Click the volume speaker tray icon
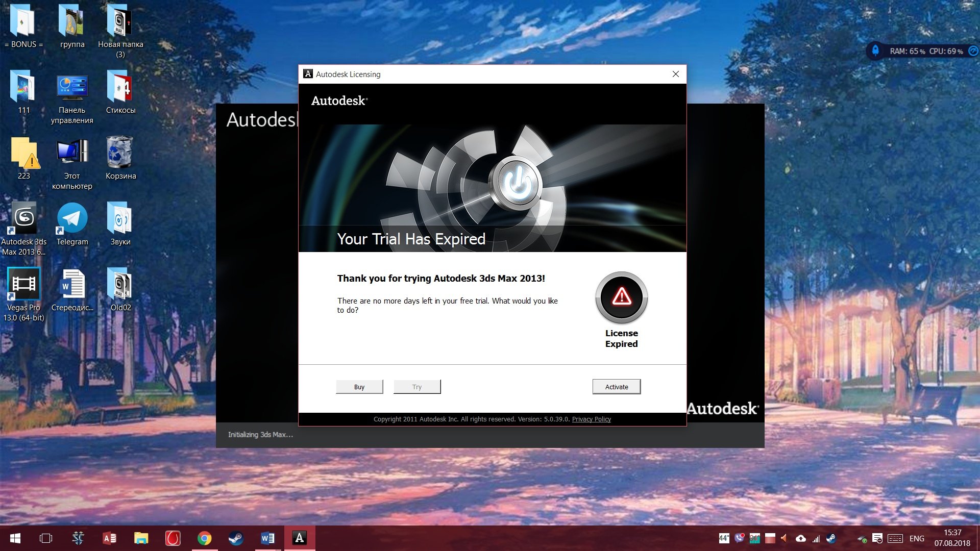The width and height of the screenshot is (980, 551). (785, 538)
